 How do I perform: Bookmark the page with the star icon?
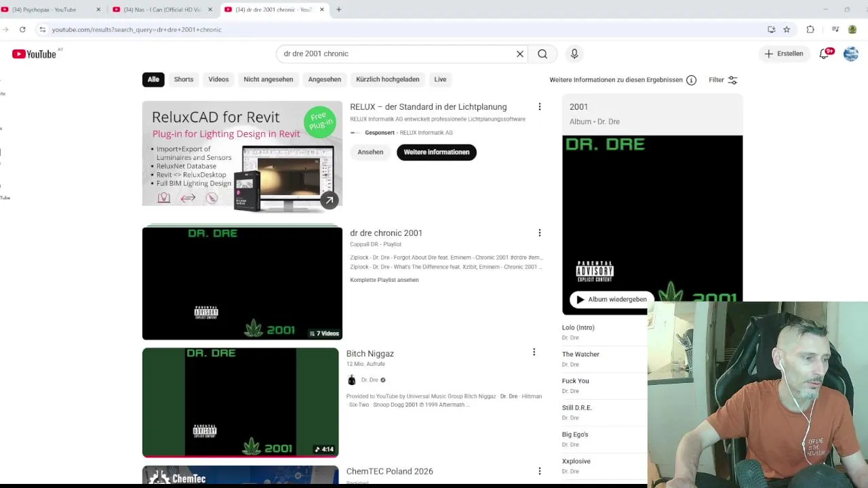click(787, 30)
